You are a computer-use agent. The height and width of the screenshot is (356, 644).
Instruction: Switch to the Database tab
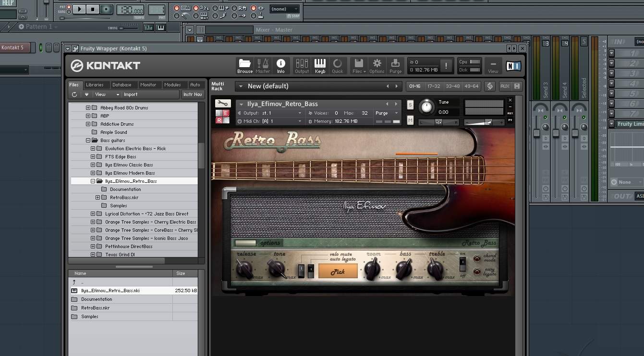[x=122, y=85]
